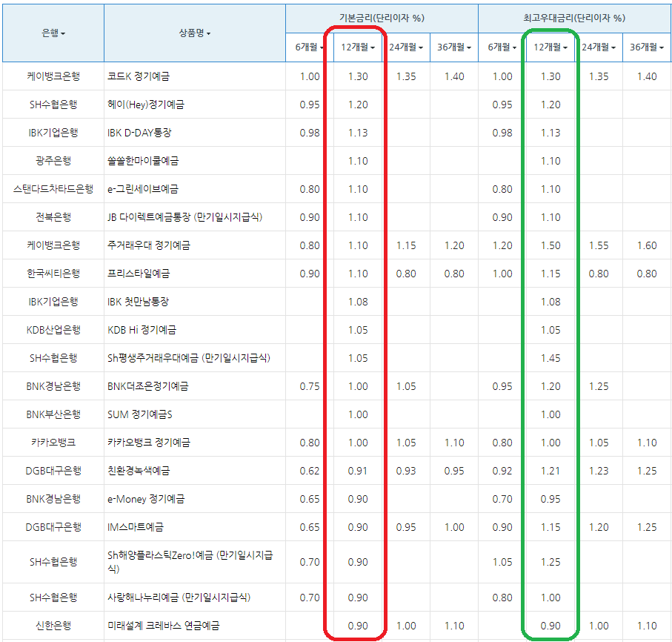Click 1.25 preferential rate in Sh해양플라스틱Zero!예금 row

pyautogui.click(x=550, y=562)
